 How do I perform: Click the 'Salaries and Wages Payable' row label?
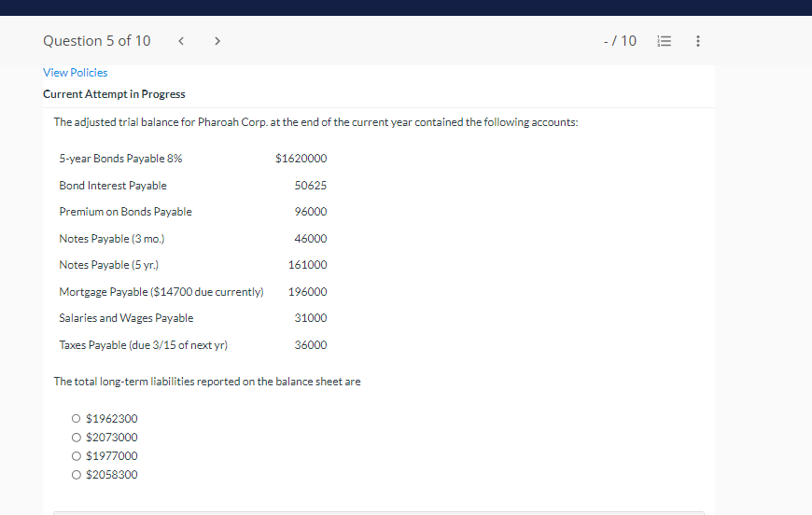(x=126, y=318)
